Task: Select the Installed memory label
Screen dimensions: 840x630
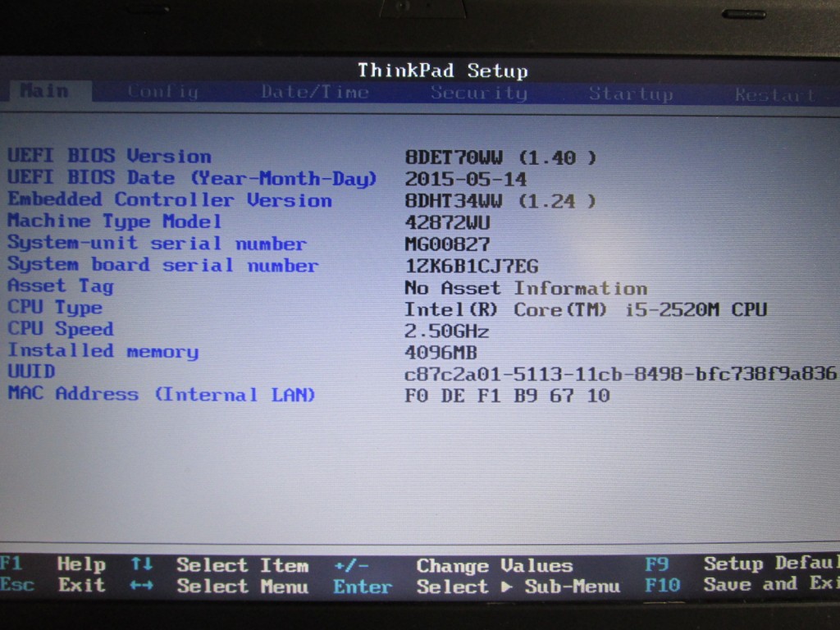Action: pos(103,351)
